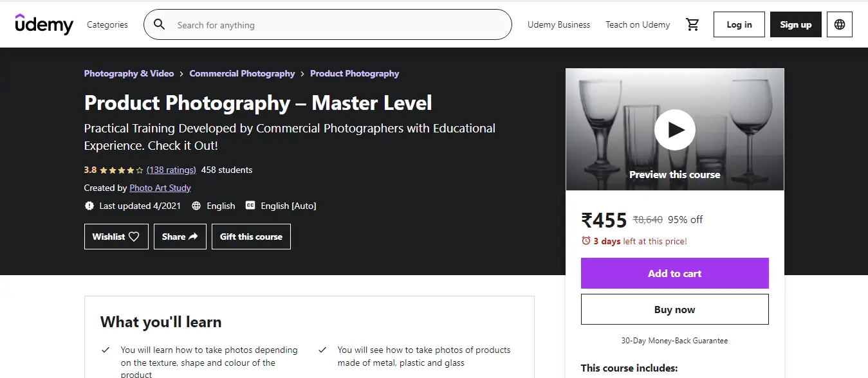Click the search magnifier icon

coord(159,25)
